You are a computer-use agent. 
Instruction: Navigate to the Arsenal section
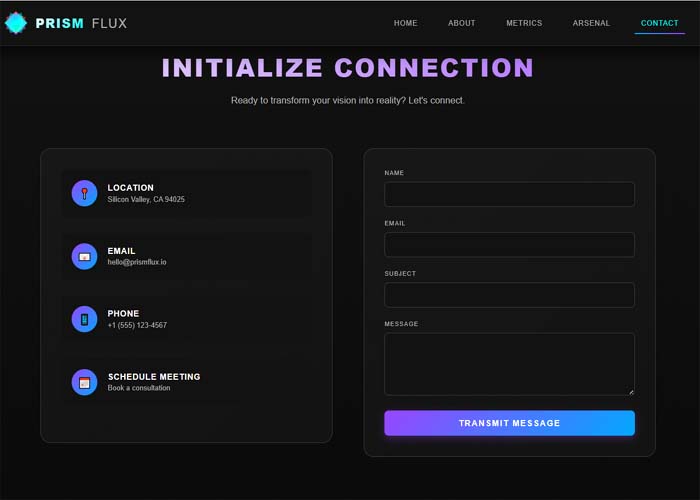point(591,23)
